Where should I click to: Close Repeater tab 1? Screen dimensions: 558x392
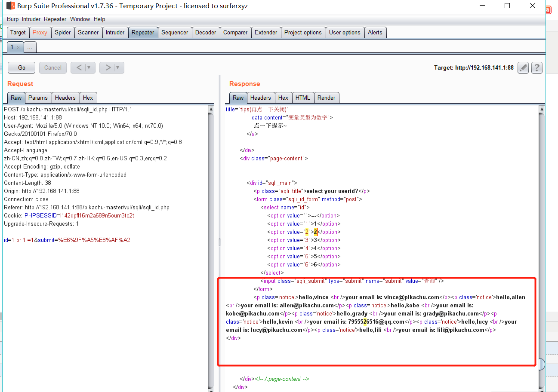click(18, 48)
